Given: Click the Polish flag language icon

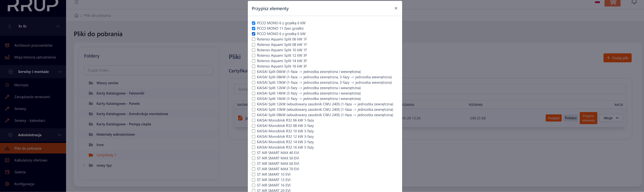Looking at the screenshot, I should tap(597, 2).
